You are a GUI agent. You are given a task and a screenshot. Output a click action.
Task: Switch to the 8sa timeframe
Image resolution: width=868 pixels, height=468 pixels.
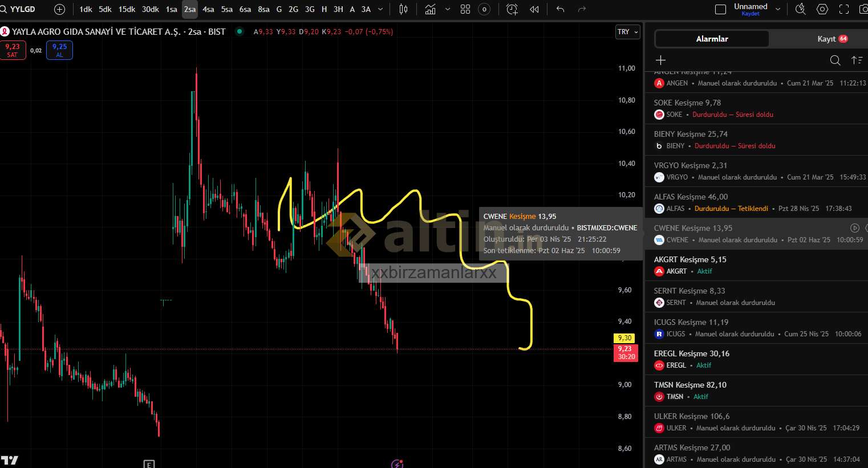263,9
